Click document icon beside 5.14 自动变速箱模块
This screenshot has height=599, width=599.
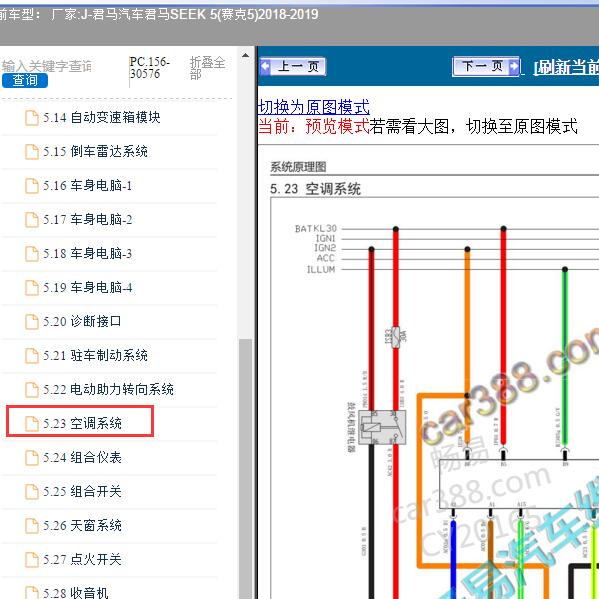click(32, 118)
